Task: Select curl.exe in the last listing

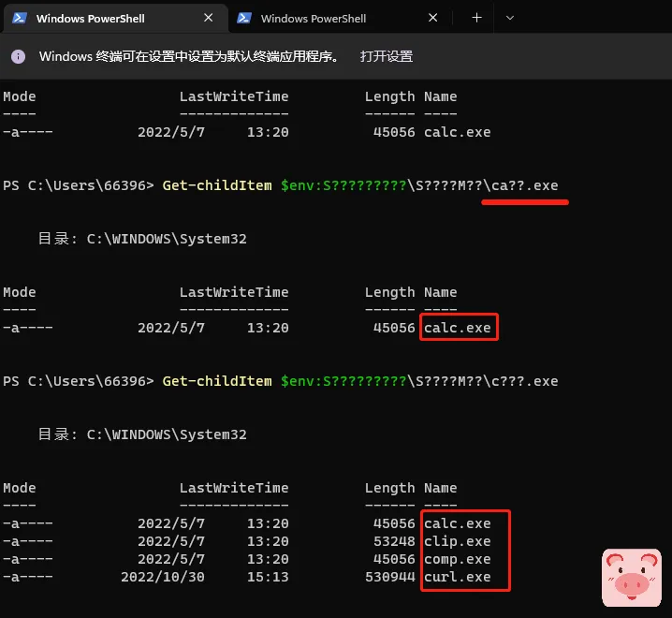Action: pos(458,577)
